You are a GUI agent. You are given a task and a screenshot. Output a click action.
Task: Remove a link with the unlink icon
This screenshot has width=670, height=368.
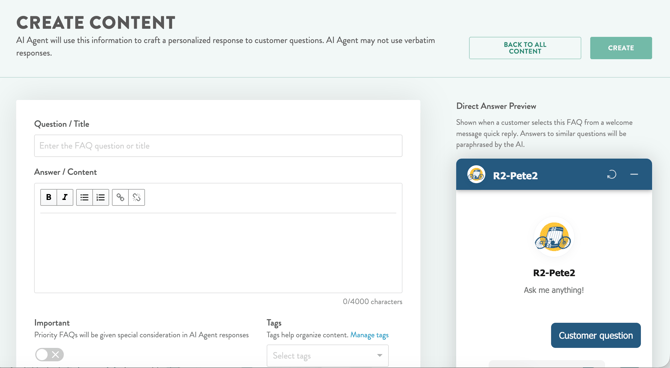(x=137, y=197)
